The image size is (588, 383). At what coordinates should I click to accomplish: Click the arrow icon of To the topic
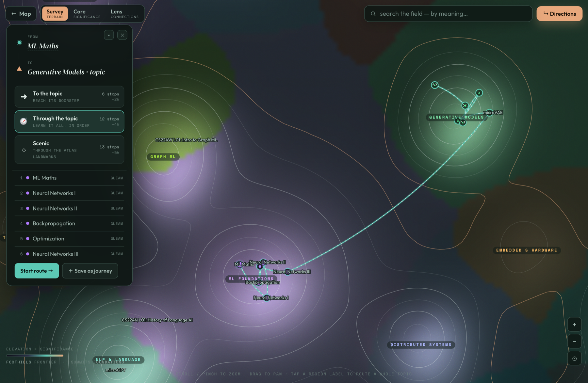click(x=24, y=97)
